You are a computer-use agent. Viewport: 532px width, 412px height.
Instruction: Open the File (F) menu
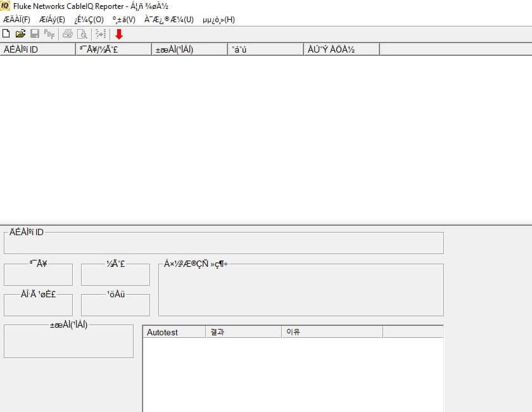click(16, 20)
